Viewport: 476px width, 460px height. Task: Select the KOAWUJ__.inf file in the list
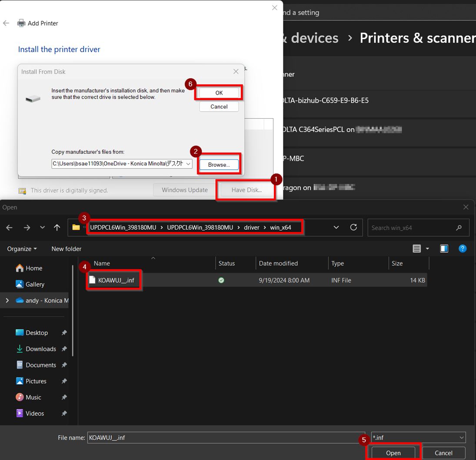coord(113,280)
